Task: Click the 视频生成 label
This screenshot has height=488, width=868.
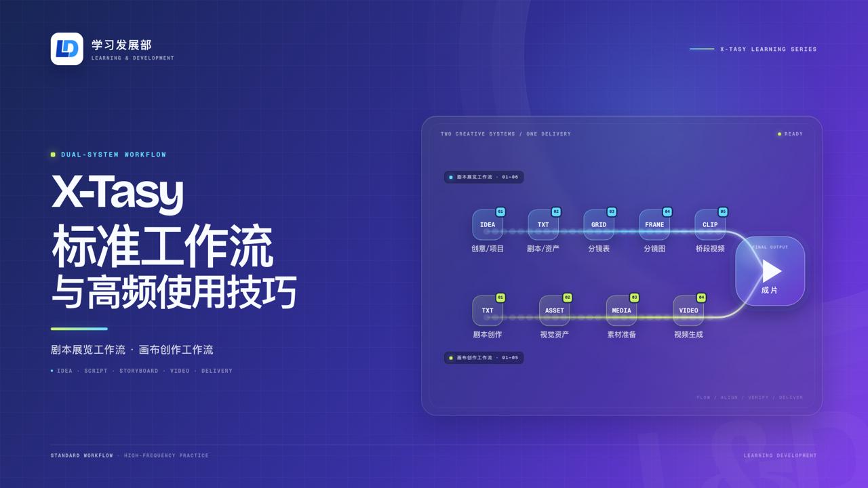Action: click(688, 335)
